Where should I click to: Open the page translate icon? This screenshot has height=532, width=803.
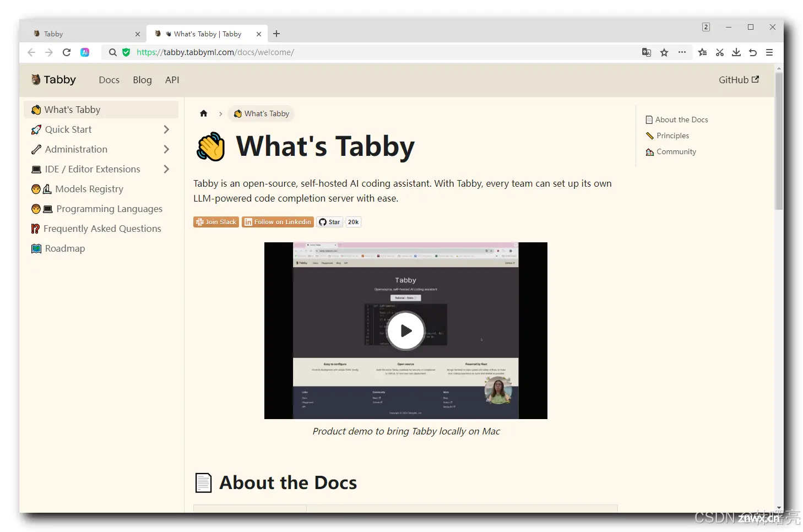point(647,52)
